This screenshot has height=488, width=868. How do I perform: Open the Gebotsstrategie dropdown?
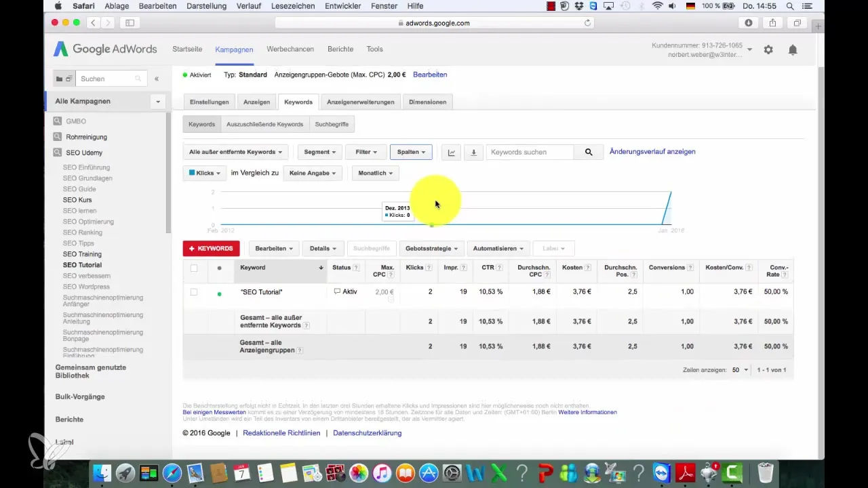click(x=433, y=249)
